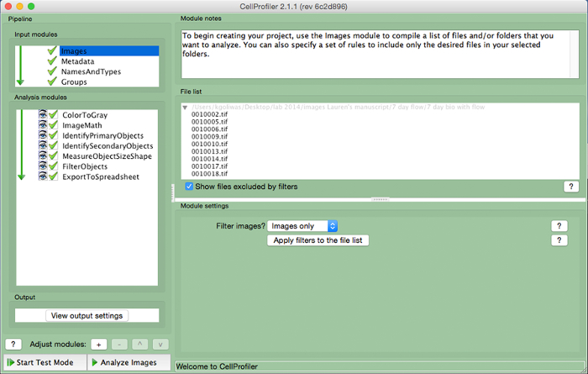The image size is (588, 374).
Task: Open help for Filter images setting
Action: [559, 226]
